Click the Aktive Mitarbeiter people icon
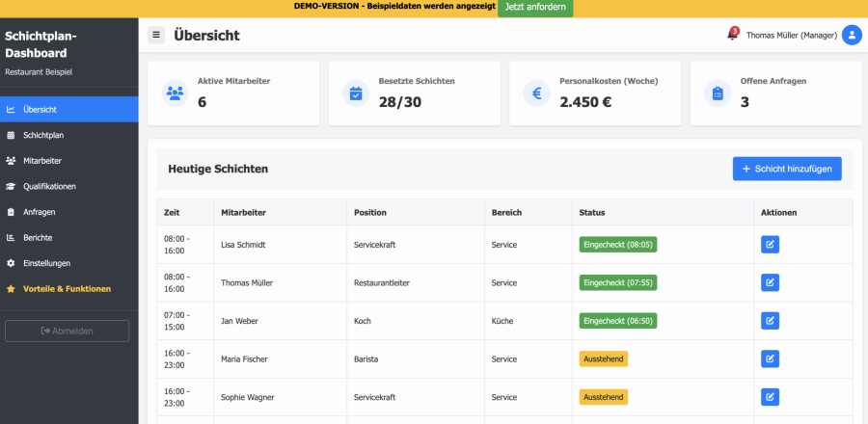 coord(175,93)
